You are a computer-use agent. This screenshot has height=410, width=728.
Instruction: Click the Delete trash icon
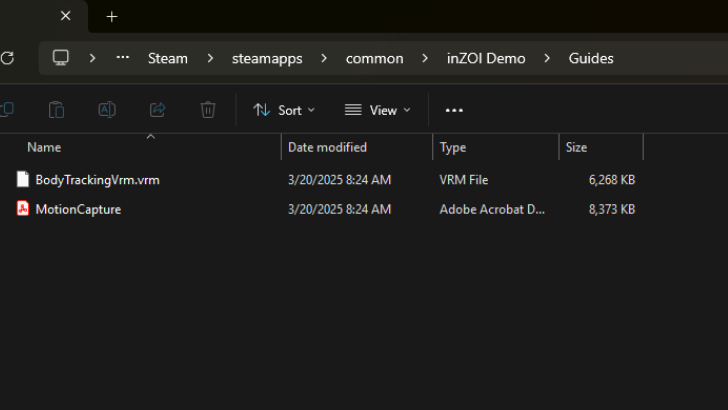[x=208, y=110]
